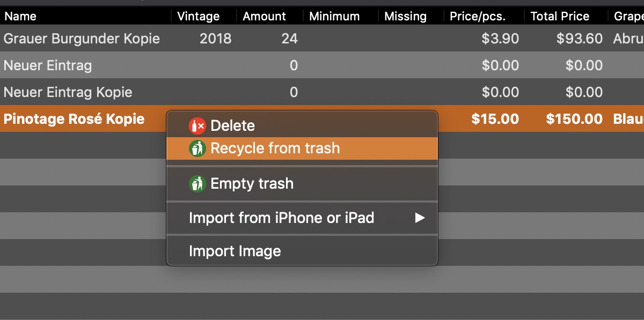The width and height of the screenshot is (644, 320).
Task: Select the Neuer Eintrag row
Action: click(322, 65)
